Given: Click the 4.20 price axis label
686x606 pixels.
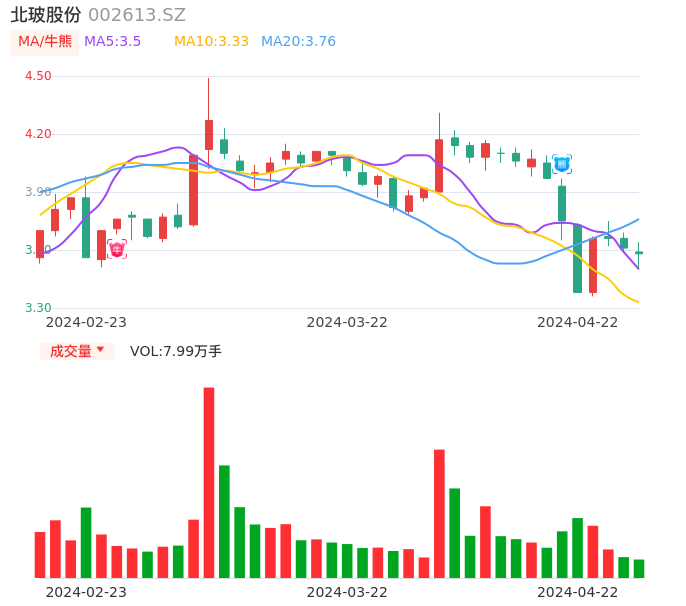Looking at the screenshot, I should click(x=38, y=134).
